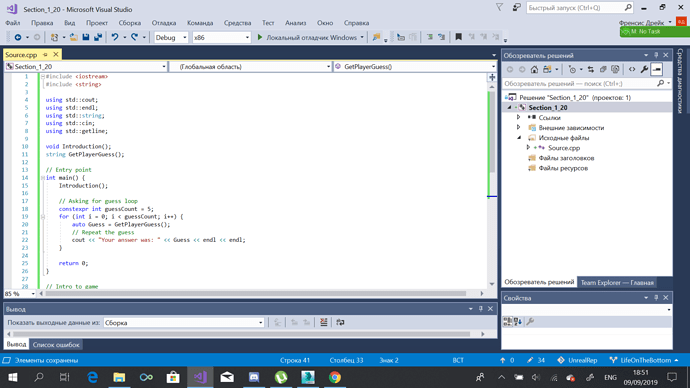
Task: Toggle auto-hide pin on the Output panel
Action: tap(481, 309)
